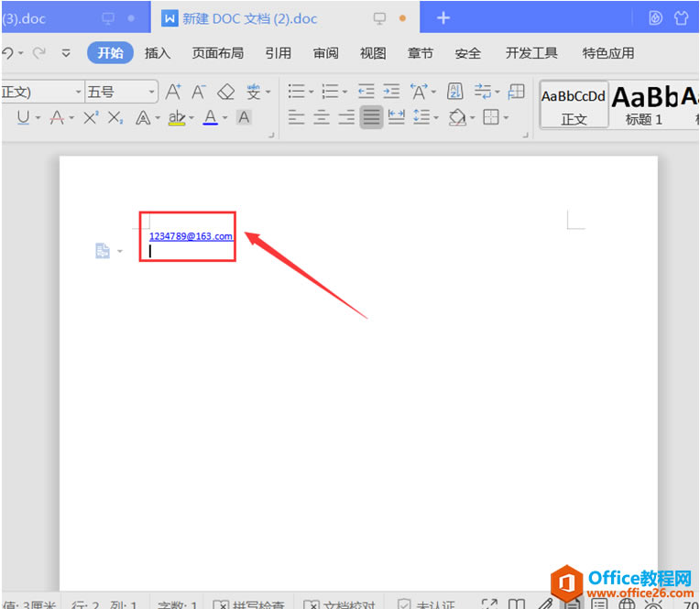This screenshot has height=609, width=700.
Task: Clear formatting with the eraser icon
Action: pyautogui.click(x=226, y=92)
